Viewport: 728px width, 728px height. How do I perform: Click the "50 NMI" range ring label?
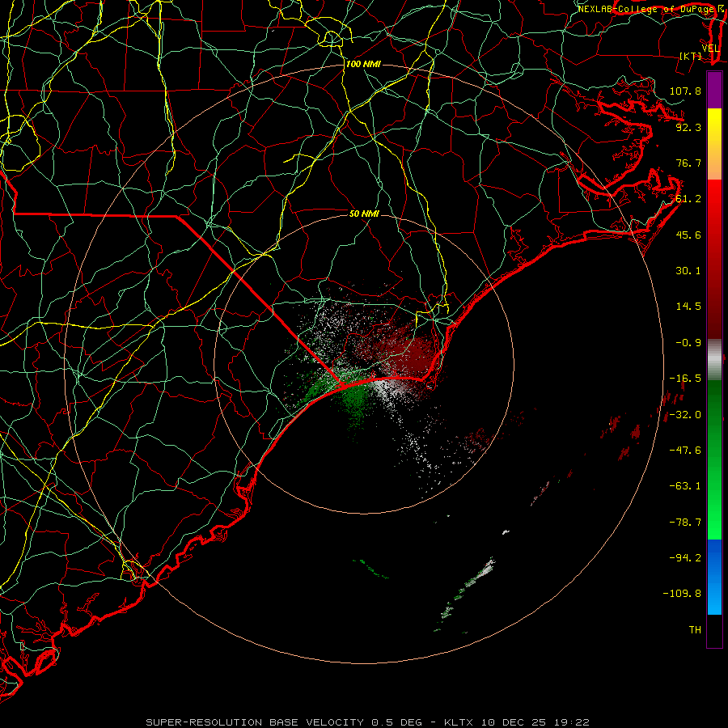point(364,214)
